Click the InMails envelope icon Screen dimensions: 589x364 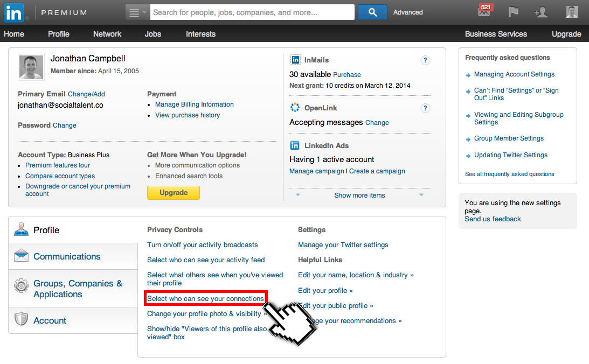pos(295,60)
